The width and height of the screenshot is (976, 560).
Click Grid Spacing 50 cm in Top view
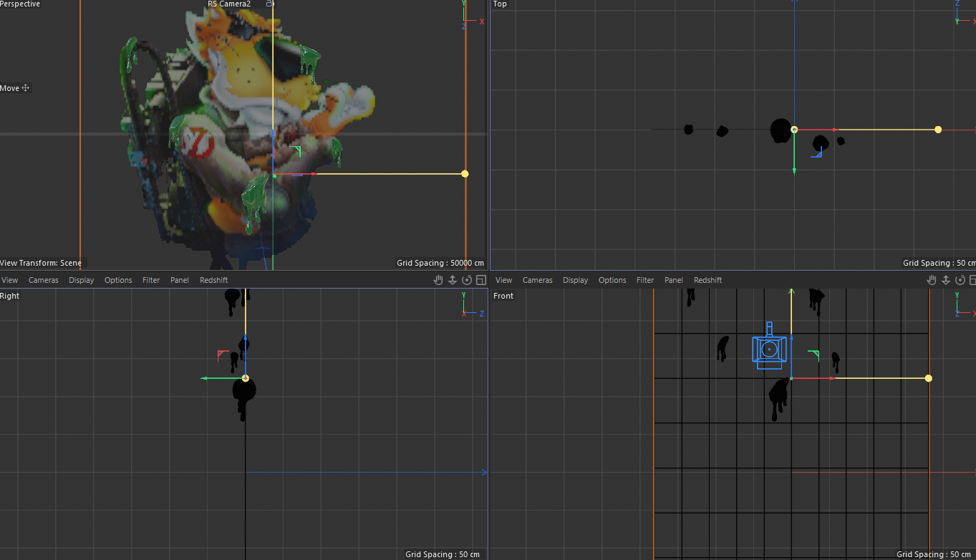point(939,263)
